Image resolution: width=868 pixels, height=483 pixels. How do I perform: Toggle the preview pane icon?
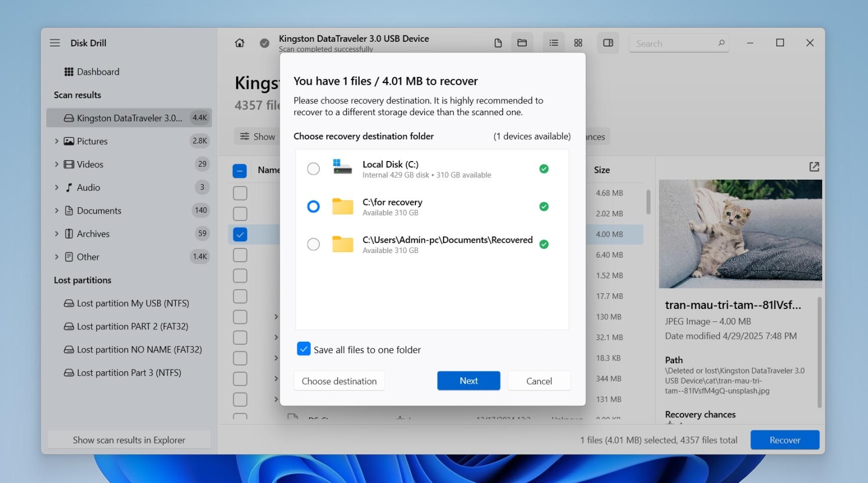pos(608,43)
